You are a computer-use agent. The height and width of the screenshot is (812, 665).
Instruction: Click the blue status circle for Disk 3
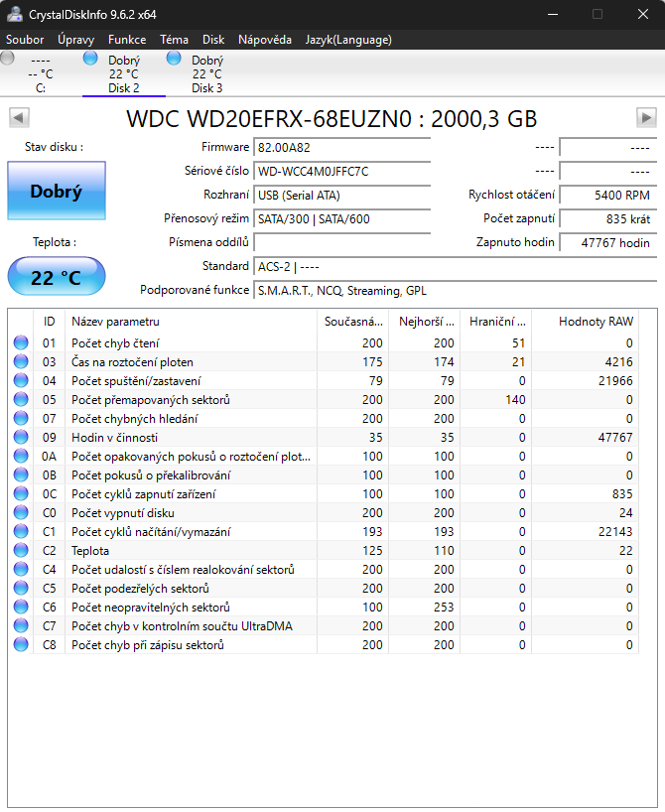[174, 58]
